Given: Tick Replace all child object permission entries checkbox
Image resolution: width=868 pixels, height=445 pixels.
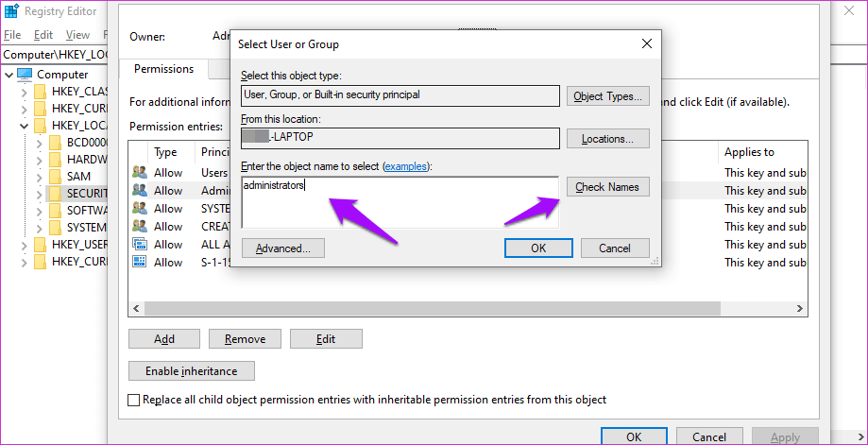Looking at the screenshot, I should (133, 400).
